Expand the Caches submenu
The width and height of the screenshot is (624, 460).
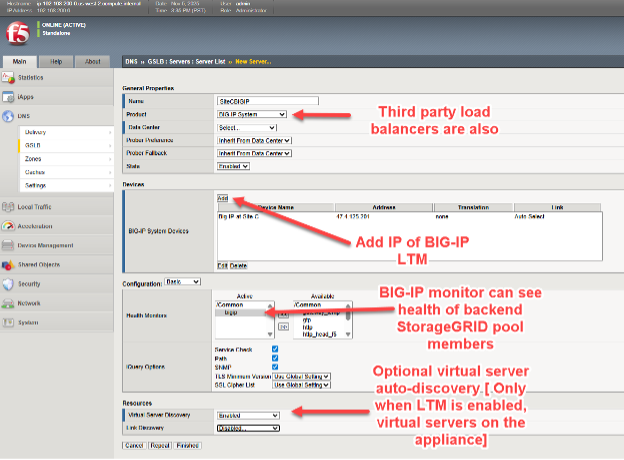66,172
